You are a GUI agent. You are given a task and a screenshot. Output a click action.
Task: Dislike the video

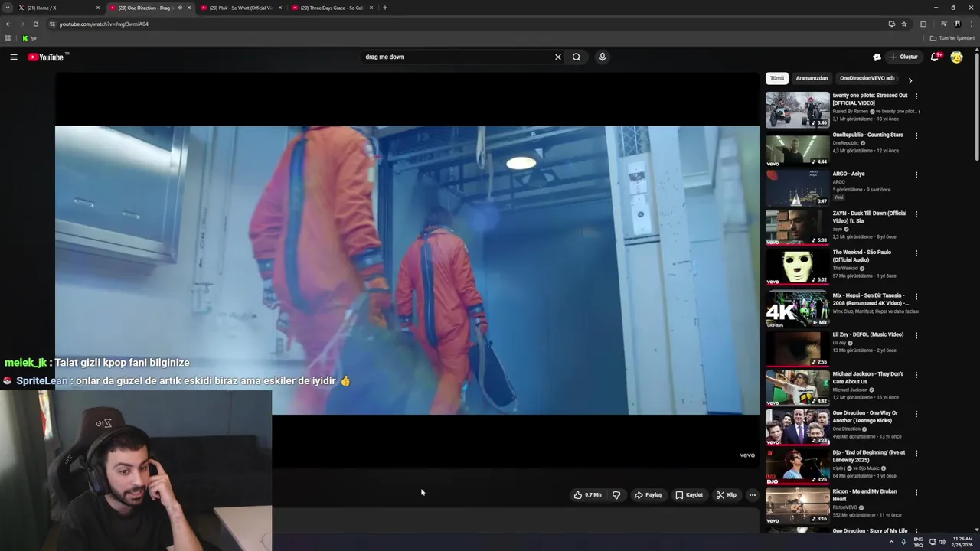(x=616, y=495)
